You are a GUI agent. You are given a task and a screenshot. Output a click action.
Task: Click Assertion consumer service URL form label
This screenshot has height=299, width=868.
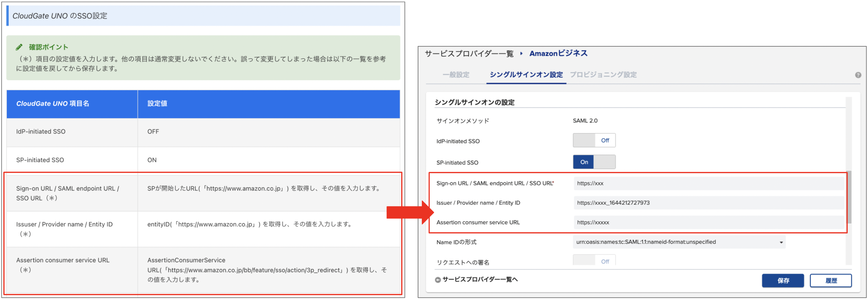478,223
